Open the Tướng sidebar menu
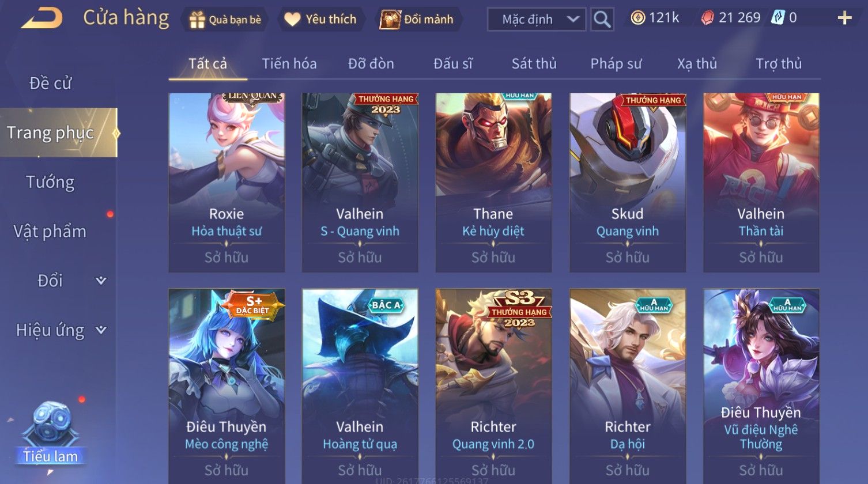Image resolution: width=868 pixels, height=484 pixels. tap(50, 182)
